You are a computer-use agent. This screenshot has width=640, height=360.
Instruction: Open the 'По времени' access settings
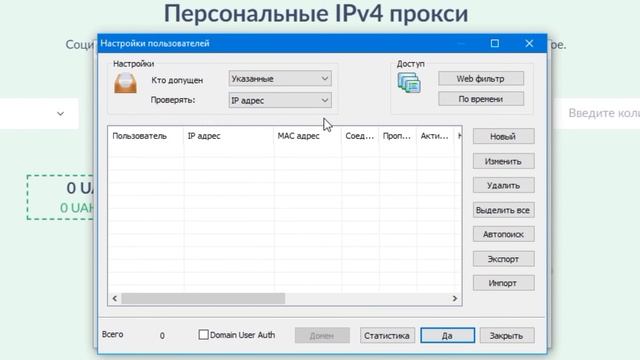click(x=481, y=99)
